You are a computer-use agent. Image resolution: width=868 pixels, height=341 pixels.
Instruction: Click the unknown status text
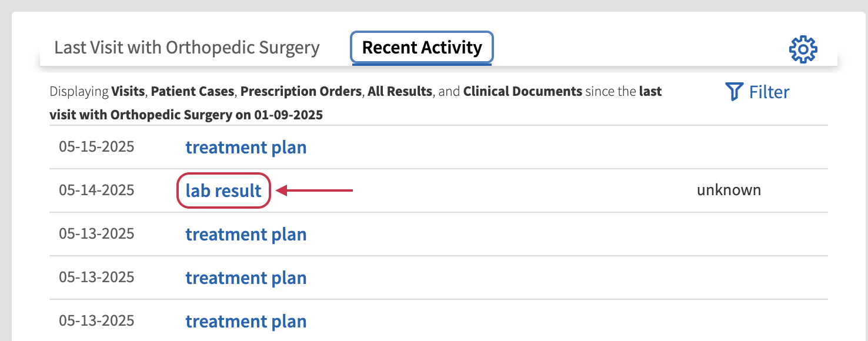click(729, 190)
